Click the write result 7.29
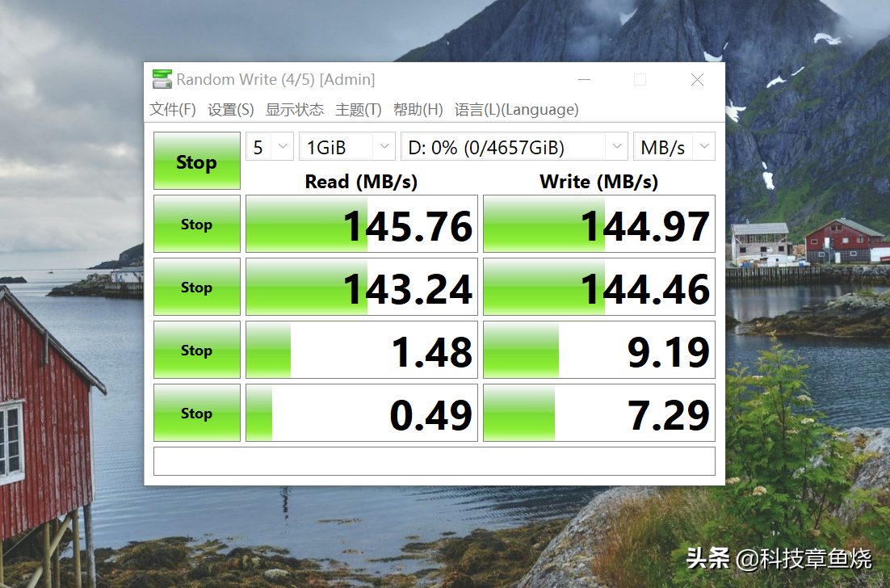Image resolution: width=890 pixels, height=588 pixels. coord(598,413)
